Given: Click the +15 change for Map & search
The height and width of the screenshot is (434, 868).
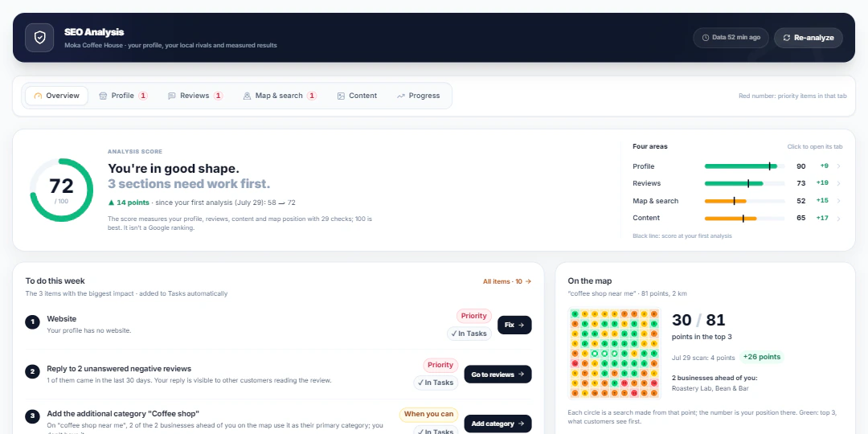Looking at the screenshot, I should [x=822, y=201].
